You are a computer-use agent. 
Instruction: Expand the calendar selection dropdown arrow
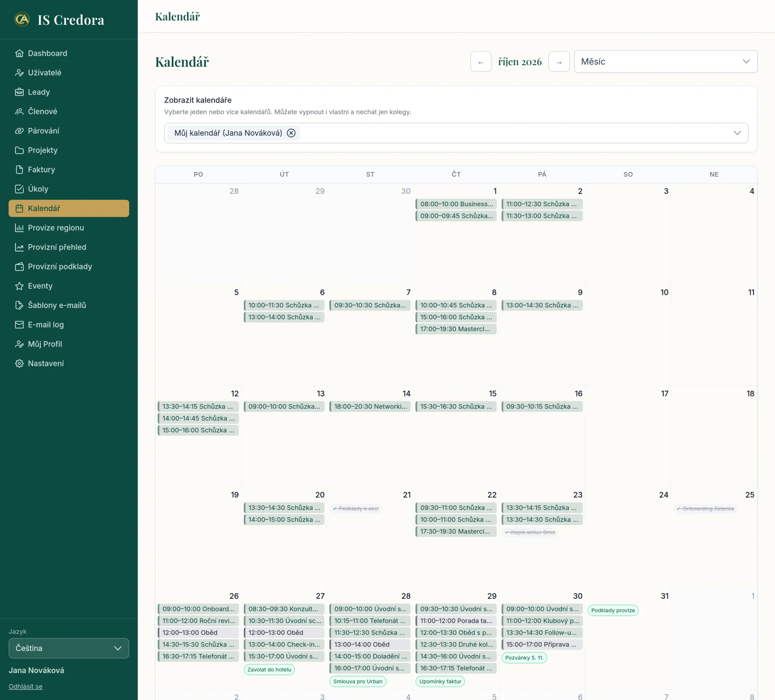pyautogui.click(x=737, y=133)
